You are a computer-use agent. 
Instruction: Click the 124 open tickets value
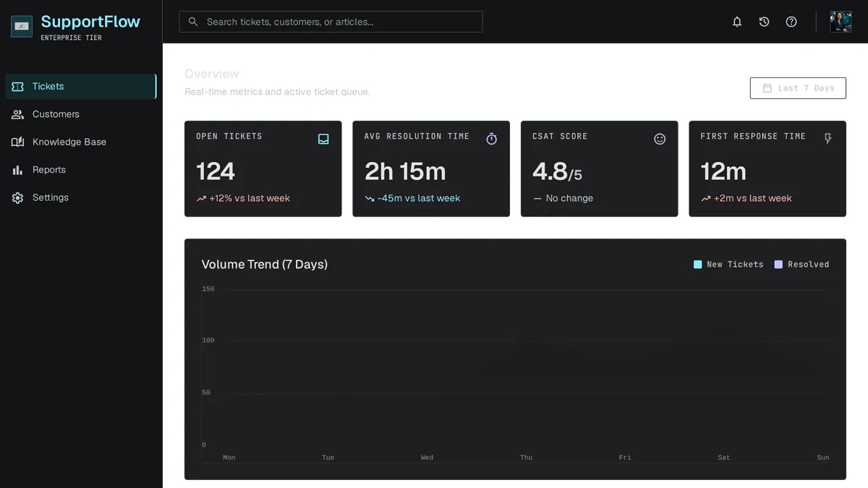tap(216, 171)
